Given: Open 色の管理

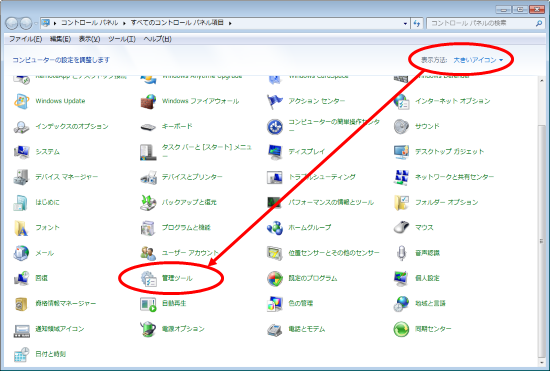Looking at the screenshot, I should click(290, 303).
